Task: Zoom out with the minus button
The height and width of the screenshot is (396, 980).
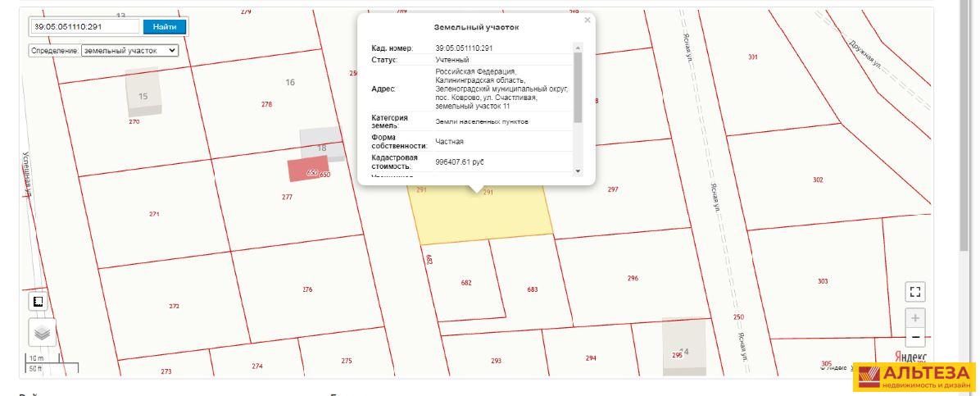Action: point(915,338)
